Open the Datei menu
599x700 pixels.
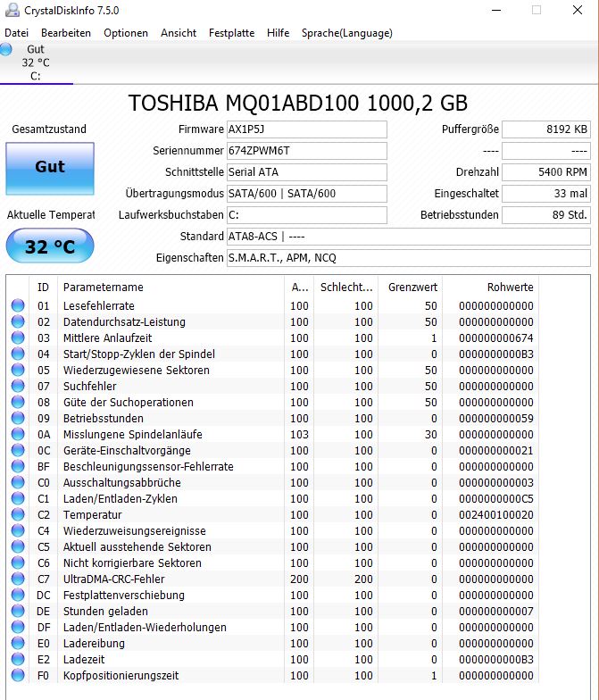[x=16, y=33]
